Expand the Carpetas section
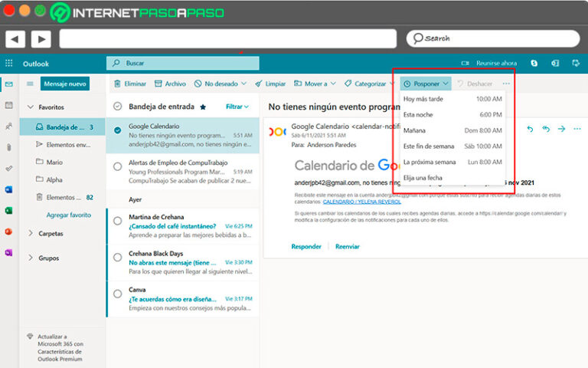 tap(31, 233)
